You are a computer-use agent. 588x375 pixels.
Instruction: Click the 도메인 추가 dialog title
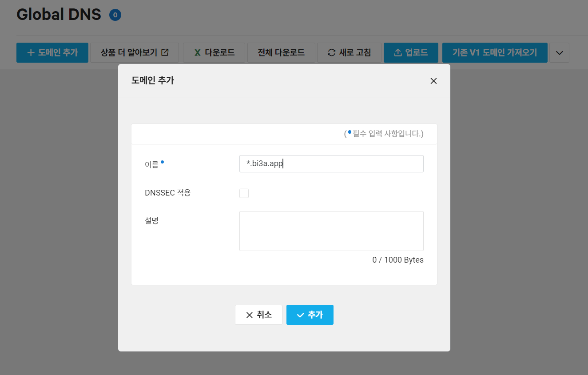click(153, 81)
